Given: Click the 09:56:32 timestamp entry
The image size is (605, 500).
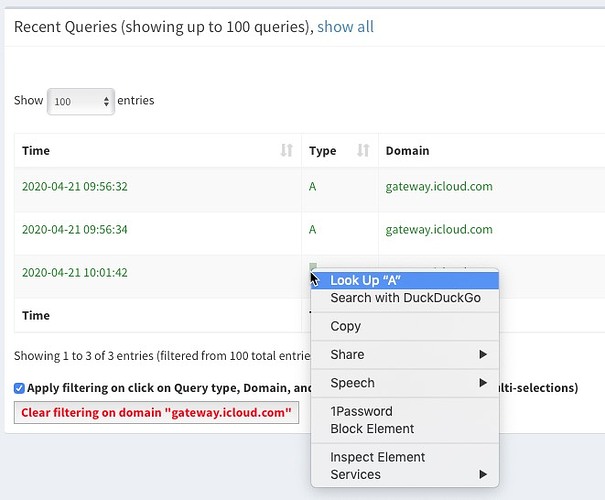Looking at the screenshot, I should click(x=74, y=187).
